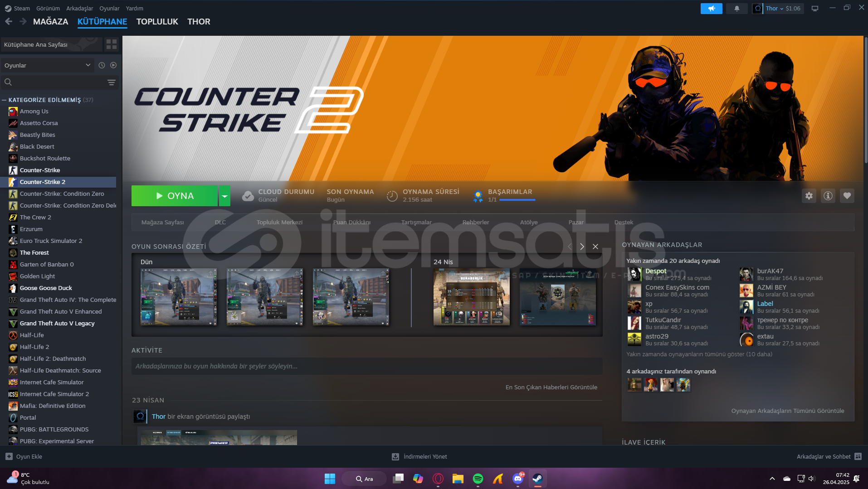Go to the TOPLULUK tab
This screenshot has height=489, width=868.
coord(157,21)
